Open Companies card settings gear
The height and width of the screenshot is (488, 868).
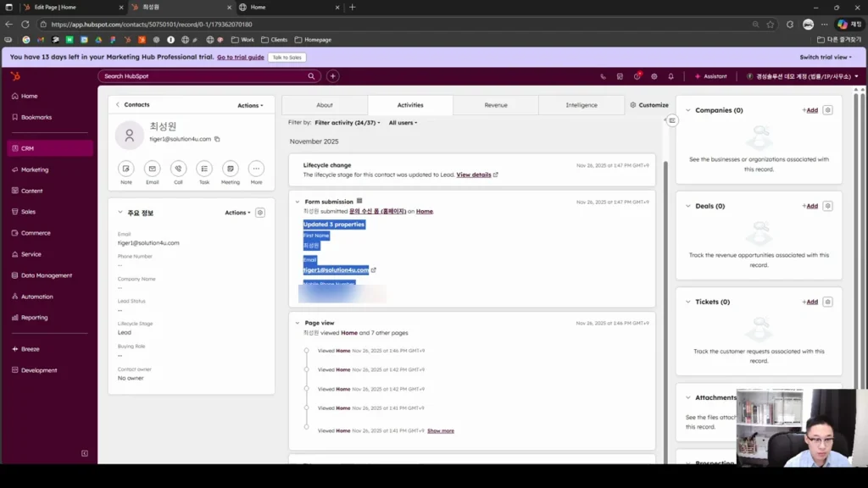tap(827, 110)
